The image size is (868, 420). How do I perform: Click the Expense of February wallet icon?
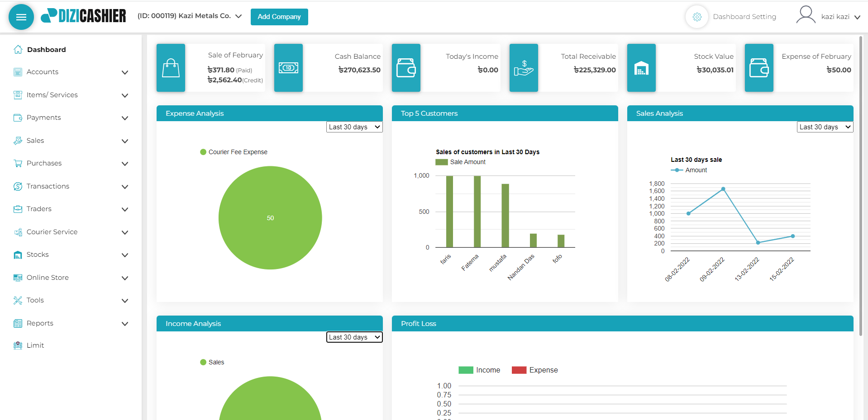[x=759, y=68]
